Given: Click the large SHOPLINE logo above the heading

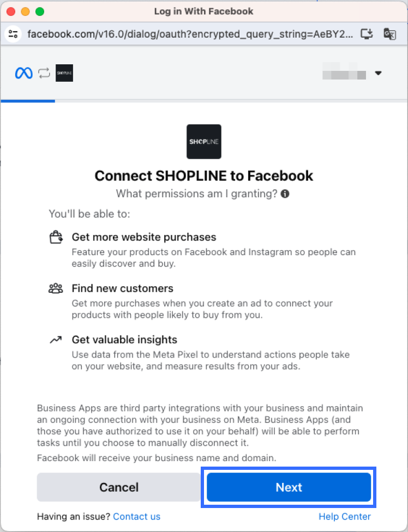Looking at the screenshot, I should (x=204, y=142).
